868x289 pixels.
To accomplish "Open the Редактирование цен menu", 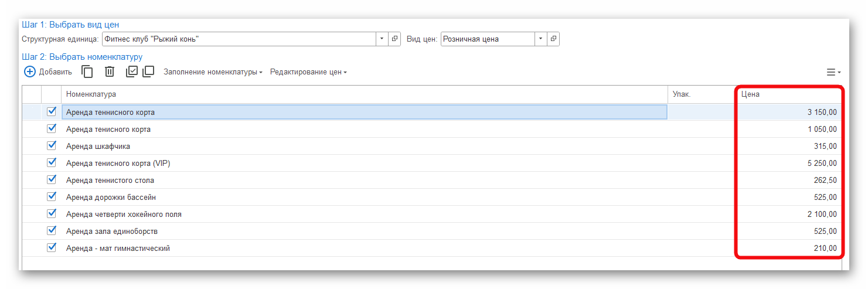I will tap(308, 72).
